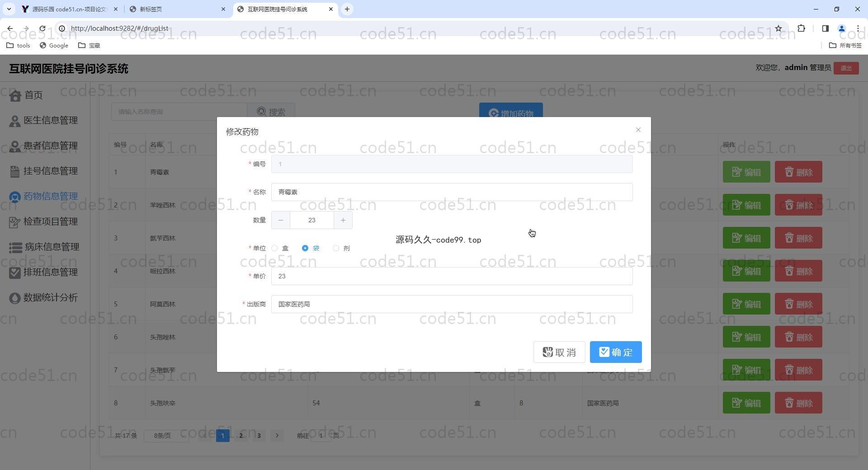Click the next page arrow
Screen dimensions: 868x470
pyautogui.click(x=277, y=436)
